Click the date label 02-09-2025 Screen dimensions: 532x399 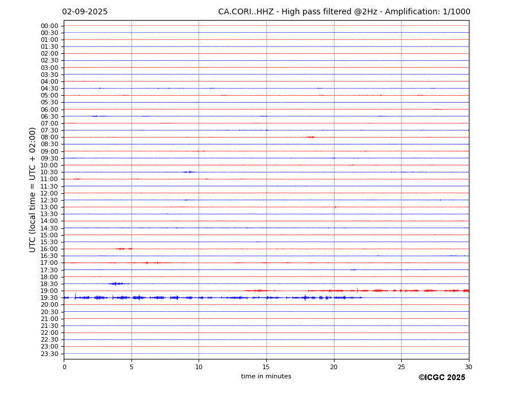pos(85,12)
